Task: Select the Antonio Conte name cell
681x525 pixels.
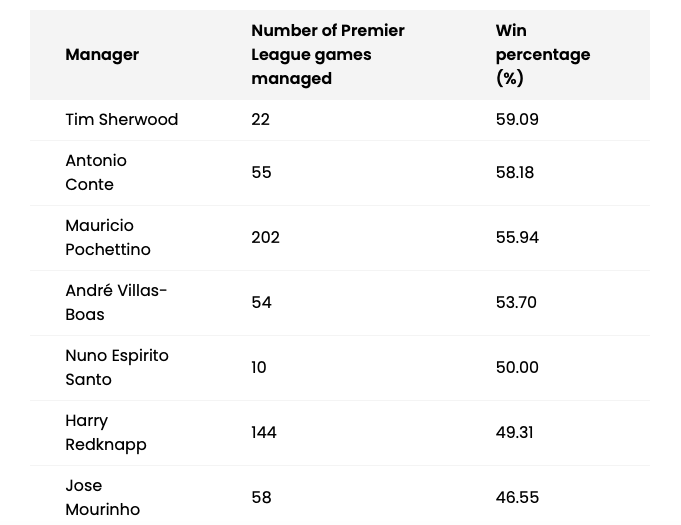Action: tap(96, 172)
